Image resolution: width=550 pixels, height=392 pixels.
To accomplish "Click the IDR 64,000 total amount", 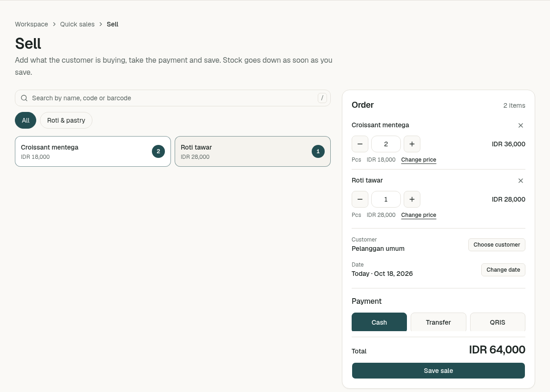I will (x=497, y=350).
